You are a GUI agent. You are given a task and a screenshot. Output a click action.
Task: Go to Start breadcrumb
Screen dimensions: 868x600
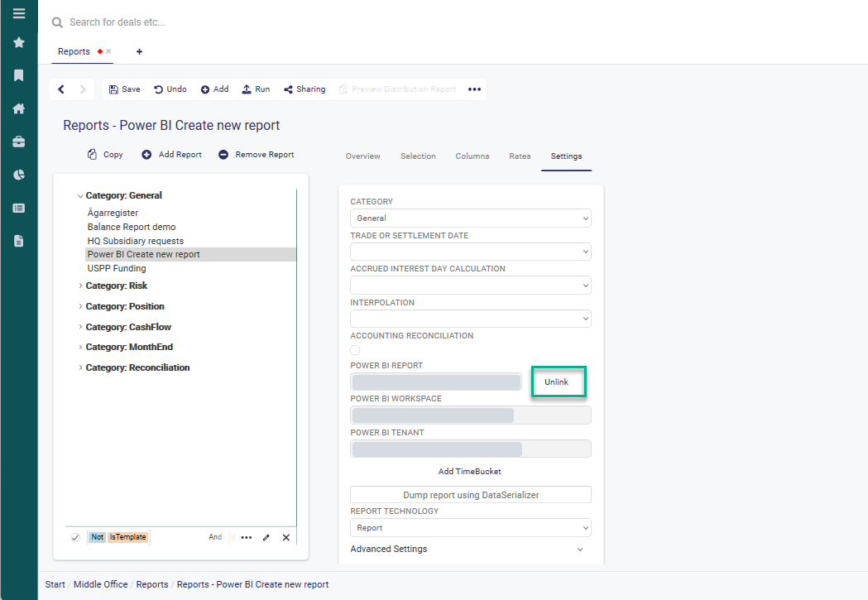click(x=55, y=584)
